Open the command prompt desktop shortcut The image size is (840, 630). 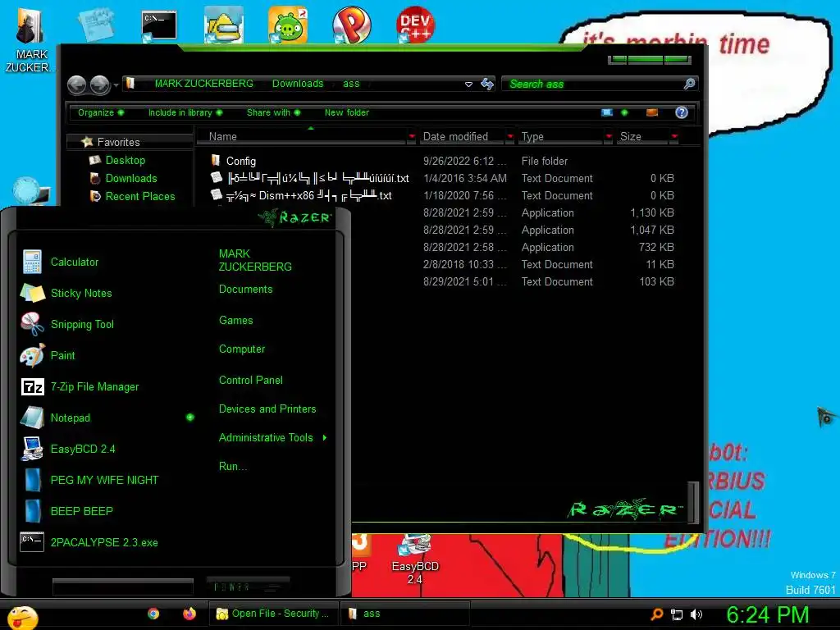[x=159, y=25]
